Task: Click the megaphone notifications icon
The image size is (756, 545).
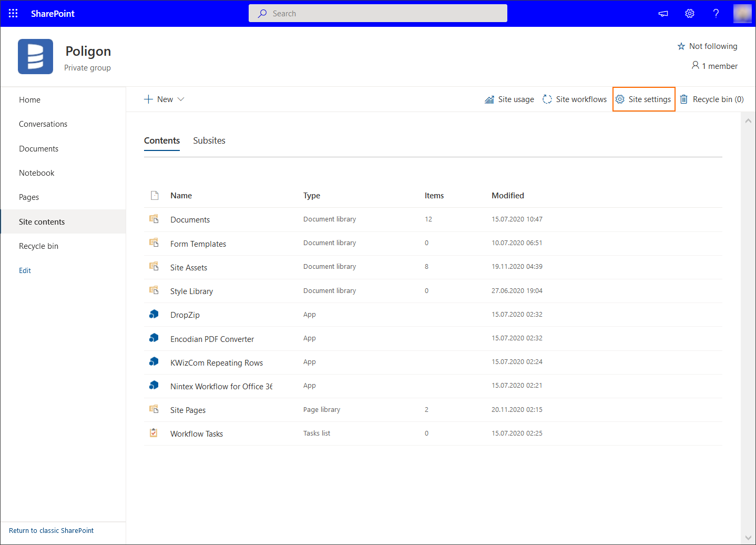Action: (663, 14)
